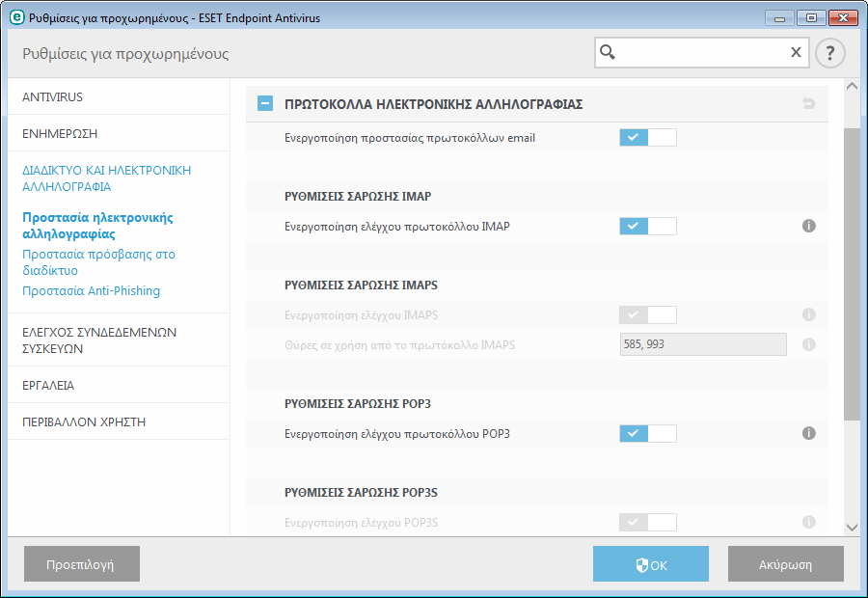Image resolution: width=868 pixels, height=598 pixels.
Task: Click ΡΥΘΜΙΣΕΙΣ ΣΑΡΩΣΗΣ POP3S heading
Action: coord(361,492)
